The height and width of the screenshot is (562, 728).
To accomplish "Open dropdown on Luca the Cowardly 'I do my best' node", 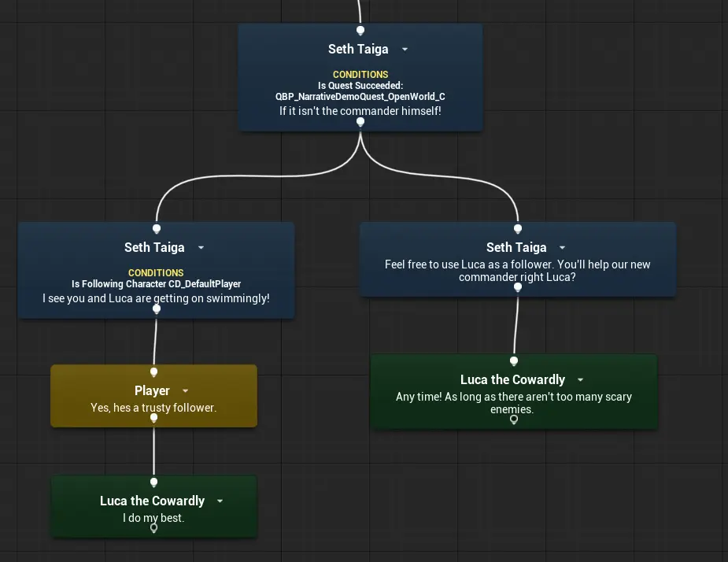I will [x=220, y=501].
